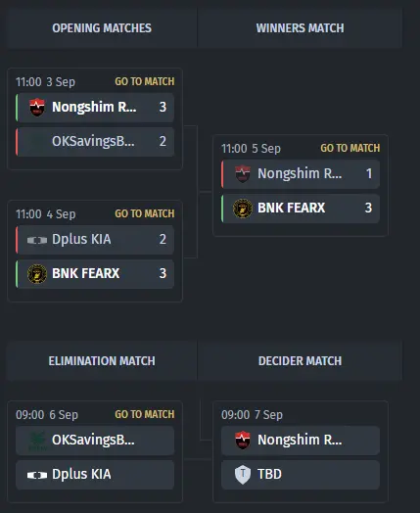The width and height of the screenshot is (420, 513).
Task: Click OKSavingsBank logo in elimination match
Action: pyautogui.click(x=37, y=441)
